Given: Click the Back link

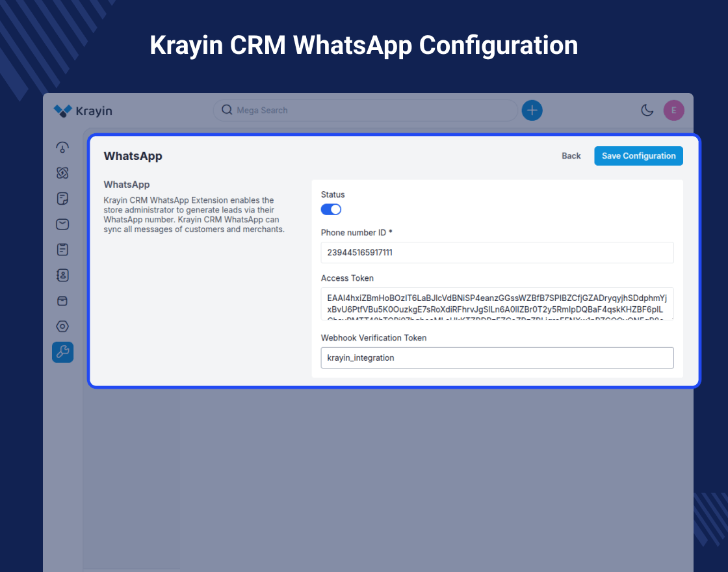Looking at the screenshot, I should pyautogui.click(x=571, y=156).
